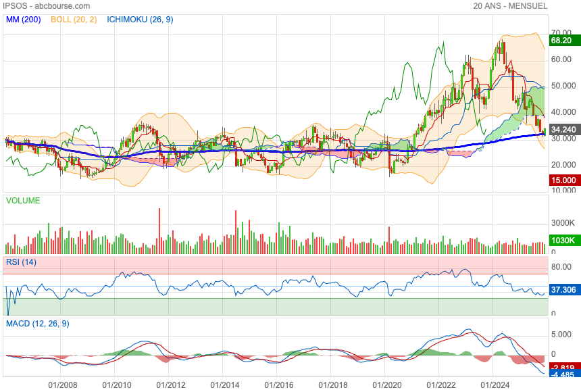Click the RSI (14) panel label

click(22, 262)
